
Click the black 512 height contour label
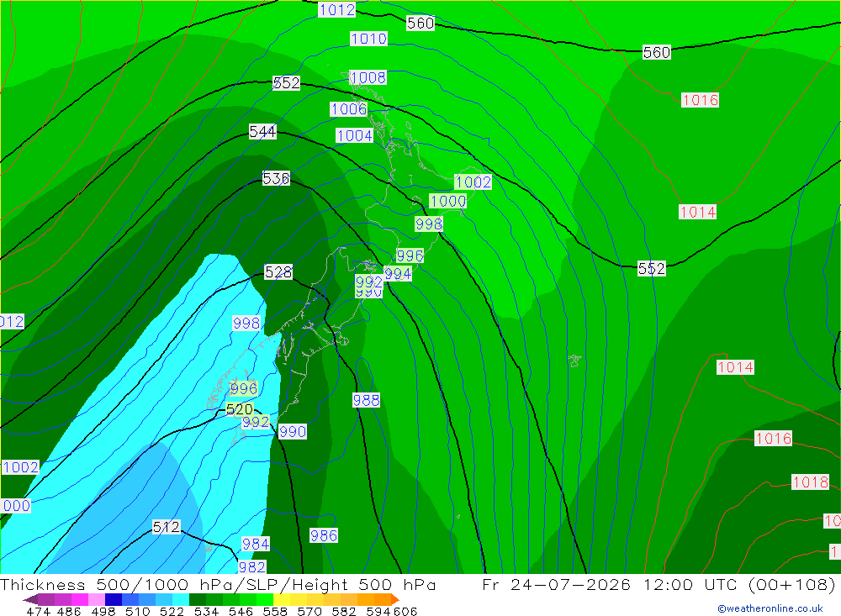click(x=167, y=527)
